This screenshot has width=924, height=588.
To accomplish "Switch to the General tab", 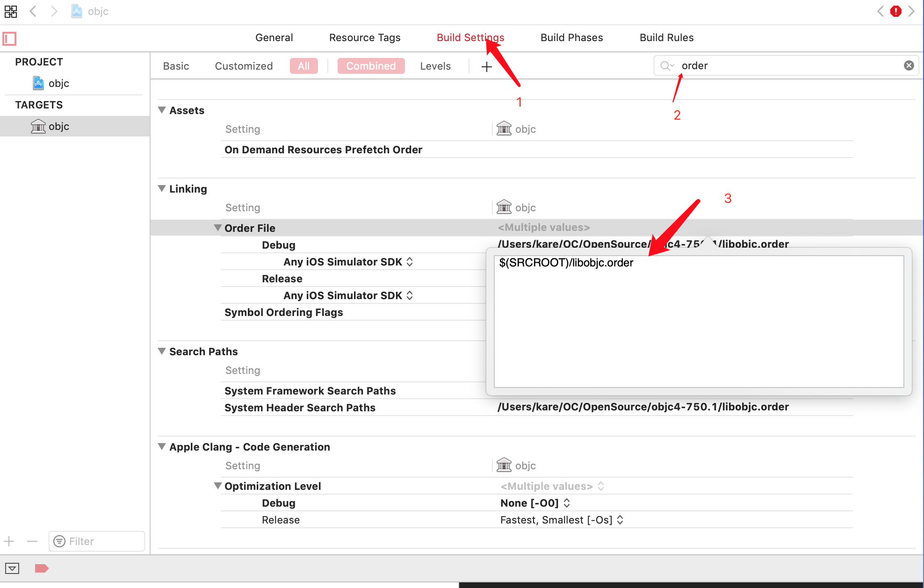I will coord(274,37).
